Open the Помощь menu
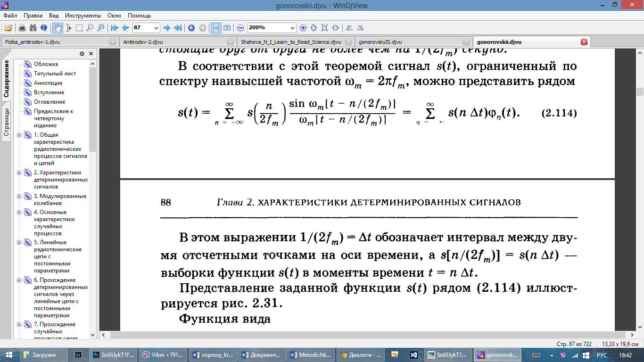This screenshot has width=644, height=362. pyautogui.click(x=140, y=16)
